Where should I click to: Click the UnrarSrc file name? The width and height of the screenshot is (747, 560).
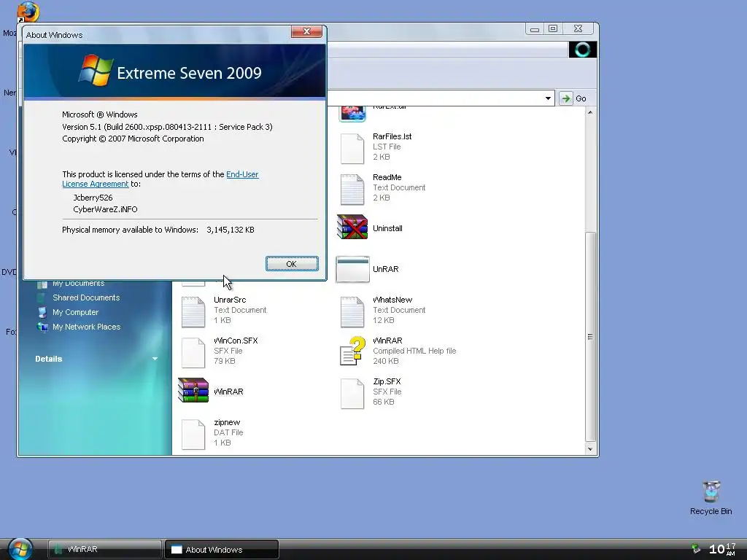(230, 300)
